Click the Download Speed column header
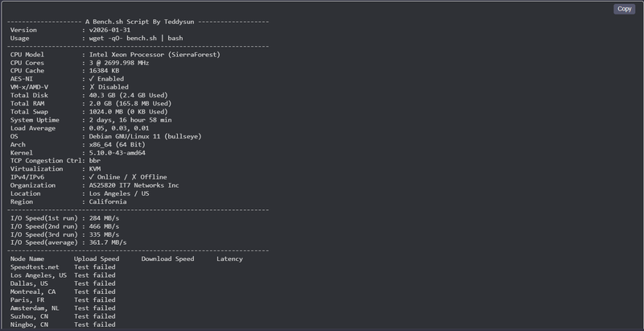 [167, 259]
